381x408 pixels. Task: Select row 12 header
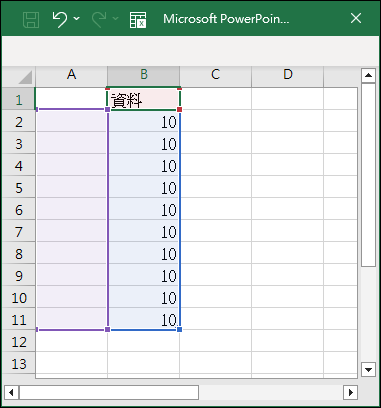[x=19, y=341]
